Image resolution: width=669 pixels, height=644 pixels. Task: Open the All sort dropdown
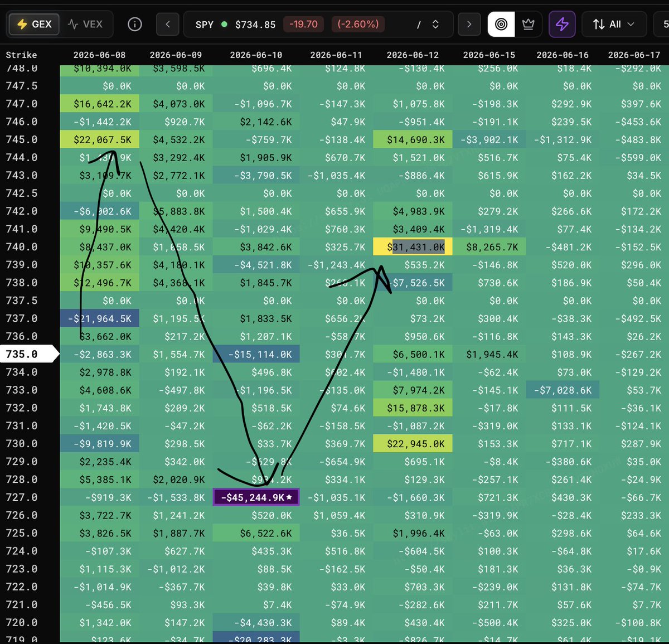614,24
